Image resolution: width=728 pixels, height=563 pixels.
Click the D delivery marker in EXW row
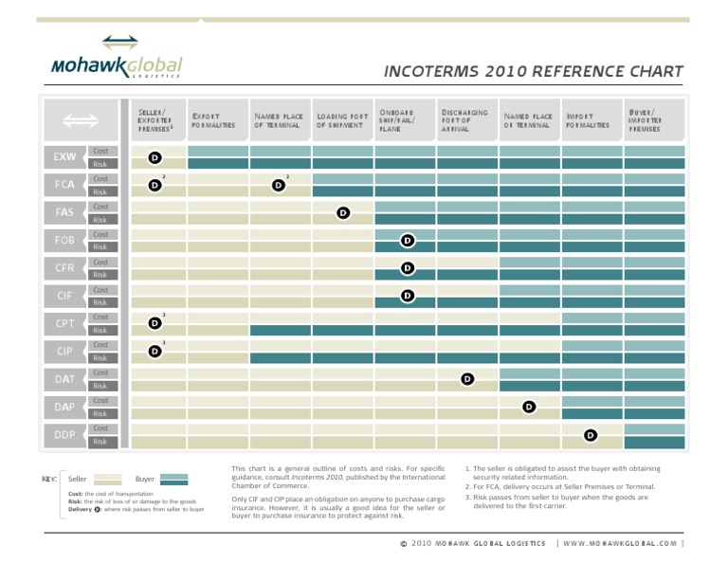(x=155, y=157)
